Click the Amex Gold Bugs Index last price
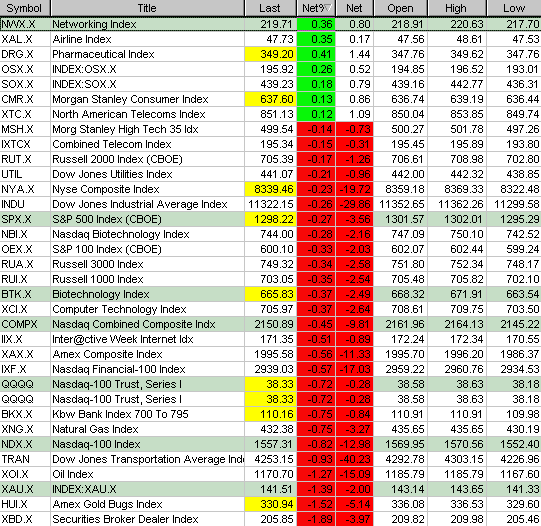The width and height of the screenshot is (541, 526). (270, 504)
